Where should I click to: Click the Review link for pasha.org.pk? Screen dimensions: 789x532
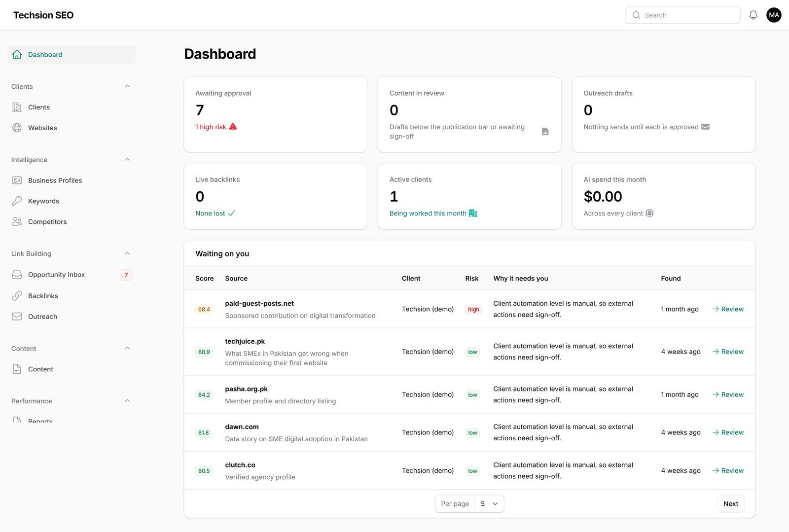[x=728, y=394]
